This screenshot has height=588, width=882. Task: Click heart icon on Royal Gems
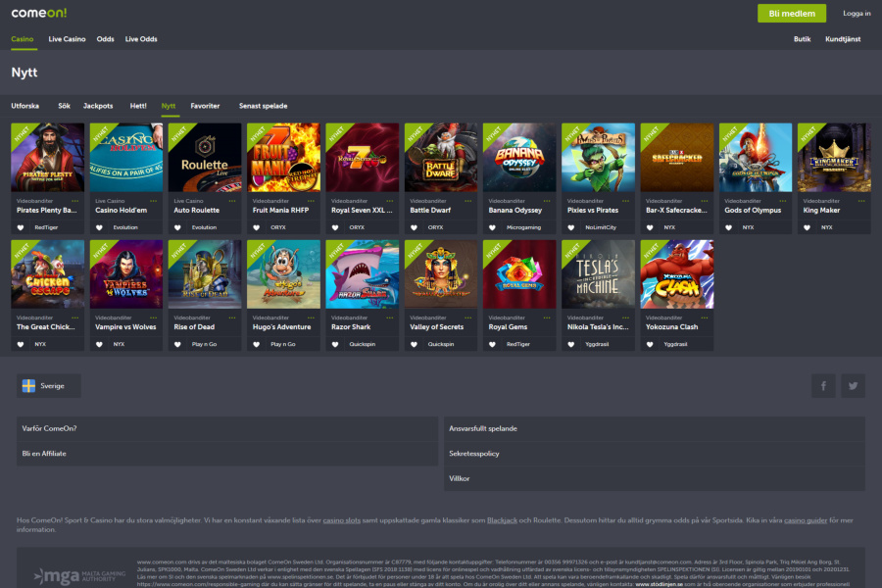click(492, 344)
